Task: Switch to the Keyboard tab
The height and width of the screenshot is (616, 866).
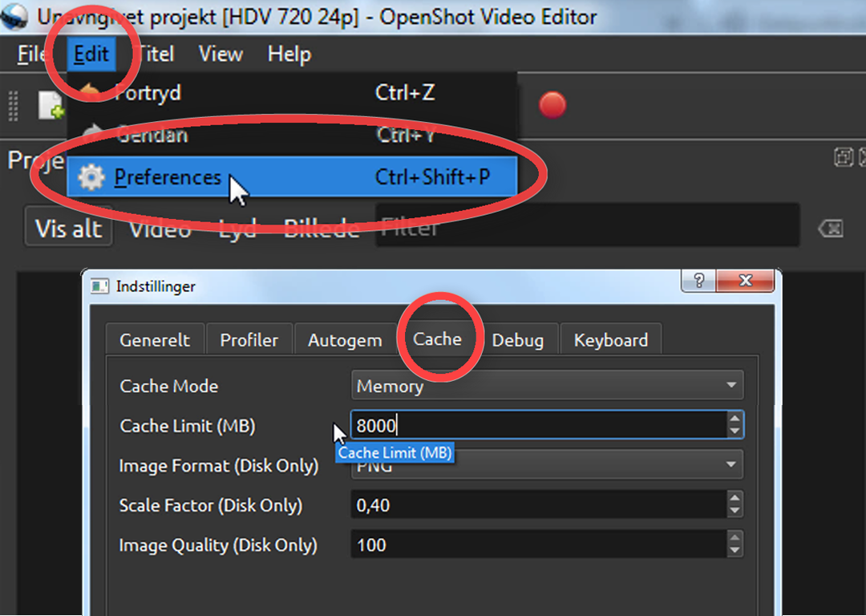Action: pyautogui.click(x=611, y=340)
